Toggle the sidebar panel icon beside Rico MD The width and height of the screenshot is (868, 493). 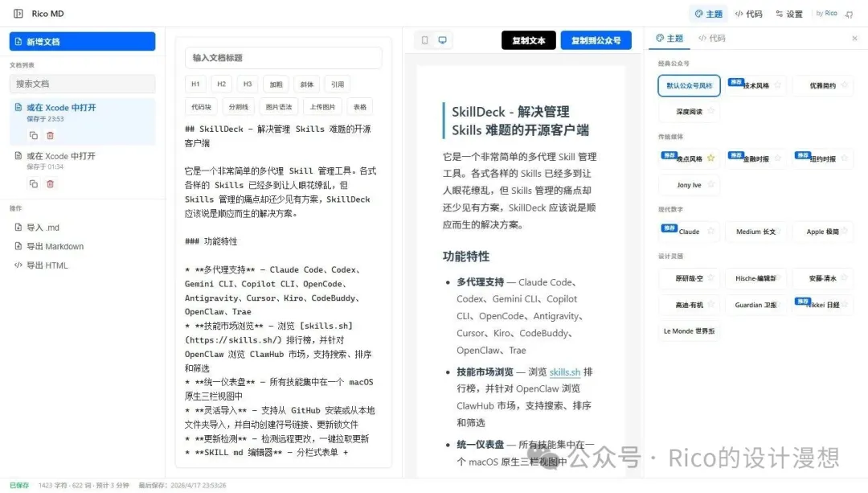click(18, 14)
